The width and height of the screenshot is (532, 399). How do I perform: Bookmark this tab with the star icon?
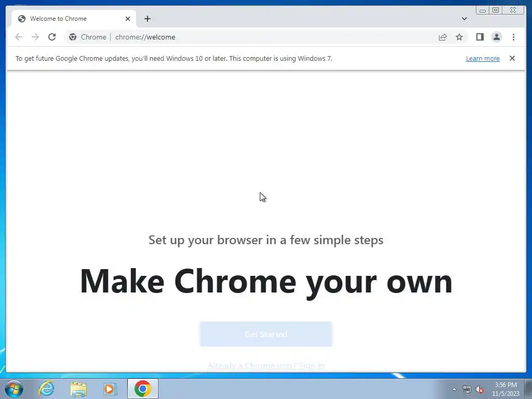pos(459,37)
